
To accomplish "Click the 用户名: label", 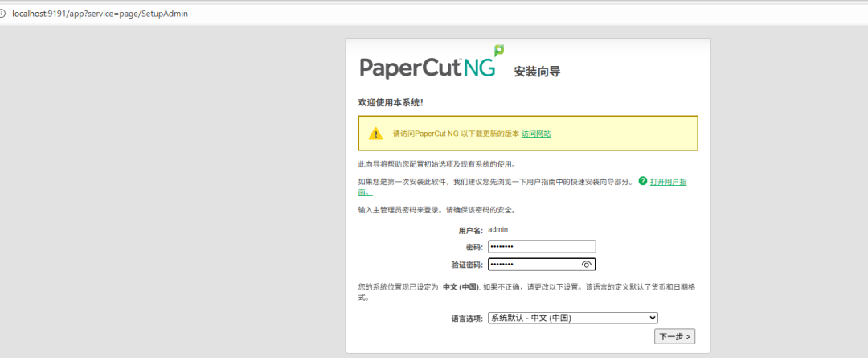I will click(x=470, y=230).
